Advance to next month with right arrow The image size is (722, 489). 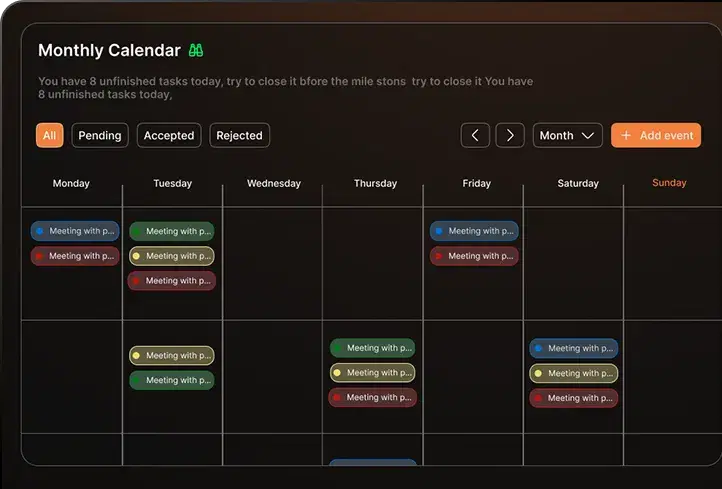(x=510, y=135)
